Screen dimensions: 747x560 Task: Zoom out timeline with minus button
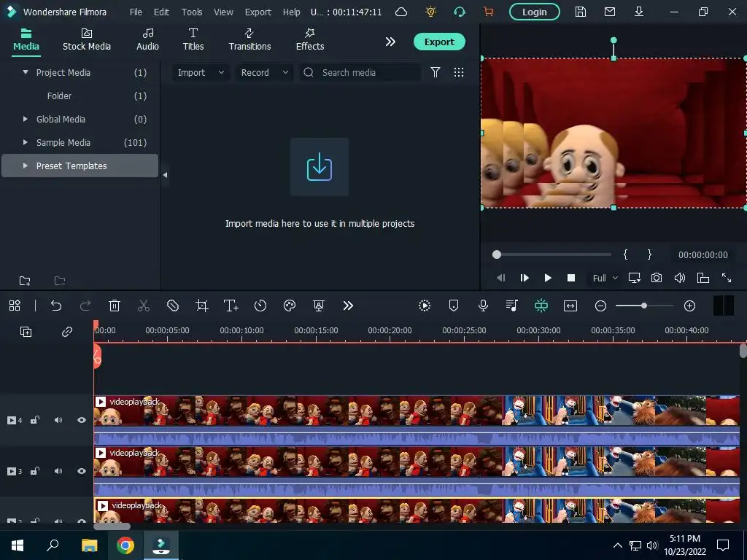[x=601, y=306]
